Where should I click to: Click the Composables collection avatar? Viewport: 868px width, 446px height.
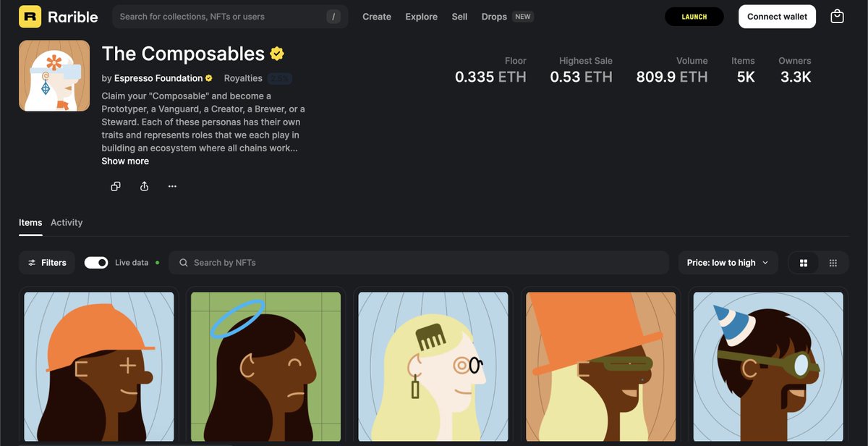(54, 76)
